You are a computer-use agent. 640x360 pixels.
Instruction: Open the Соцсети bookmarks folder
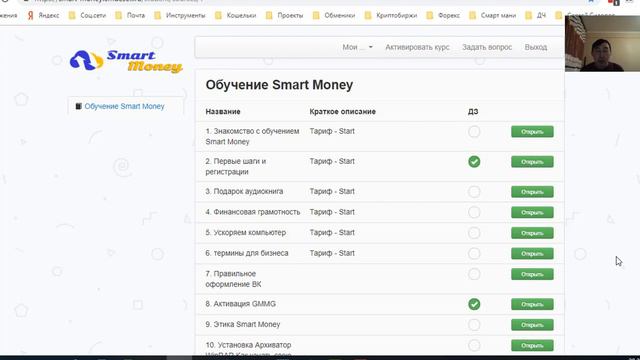87,16
